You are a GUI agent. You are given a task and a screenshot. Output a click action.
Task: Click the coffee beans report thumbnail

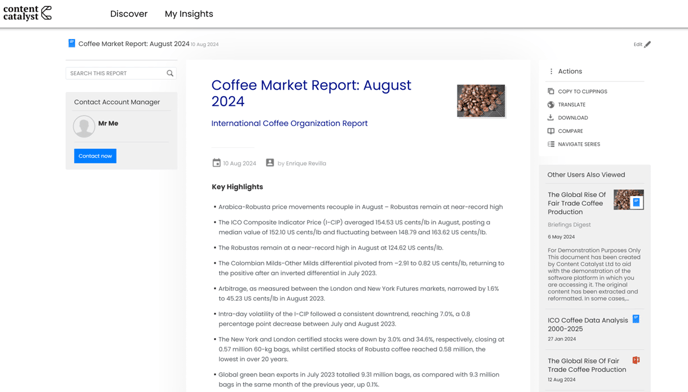481,101
